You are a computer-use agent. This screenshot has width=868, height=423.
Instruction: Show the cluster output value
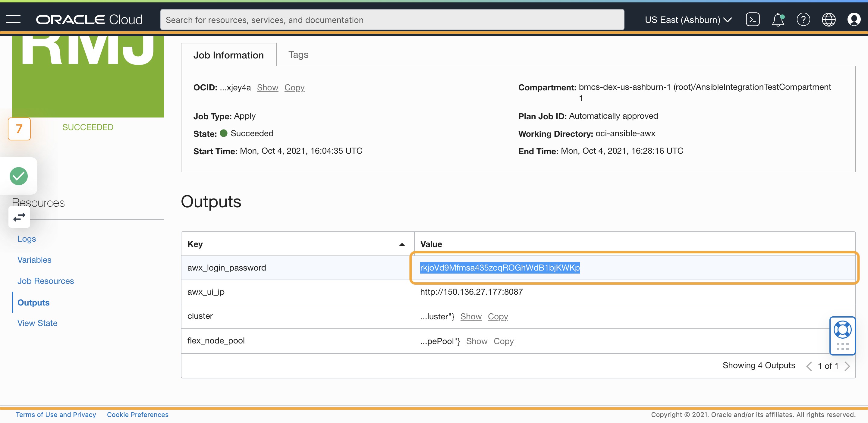pyautogui.click(x=471, y=316)
